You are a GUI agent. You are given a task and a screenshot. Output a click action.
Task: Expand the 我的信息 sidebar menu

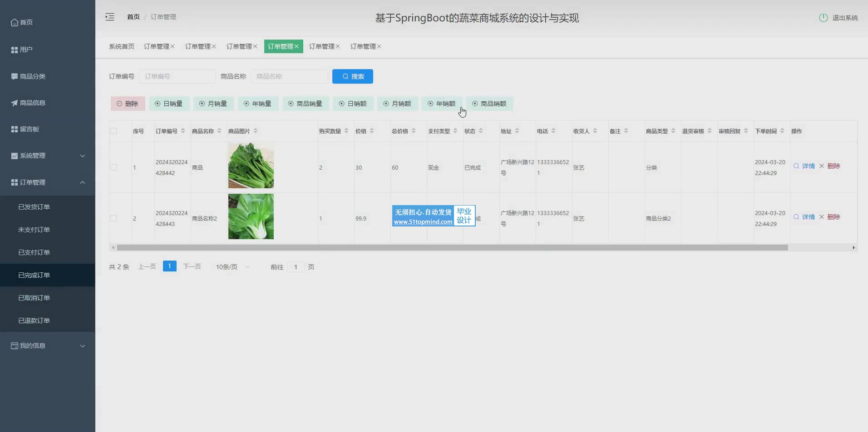tap(48, 346)
